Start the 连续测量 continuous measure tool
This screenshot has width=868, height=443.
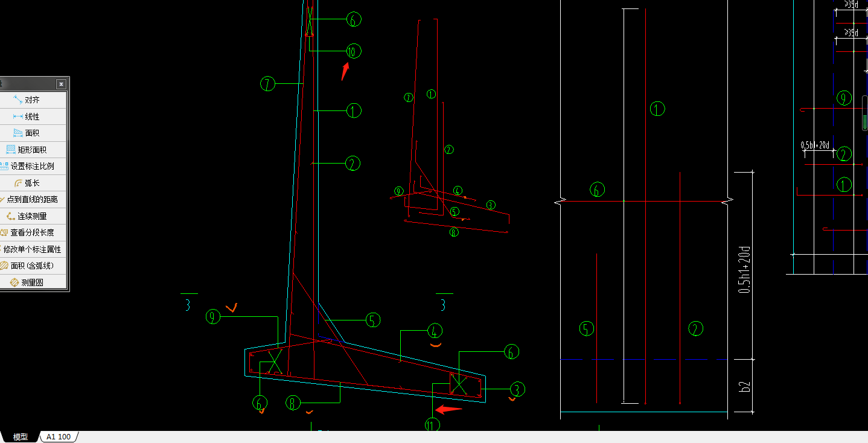tap(34, 216)
